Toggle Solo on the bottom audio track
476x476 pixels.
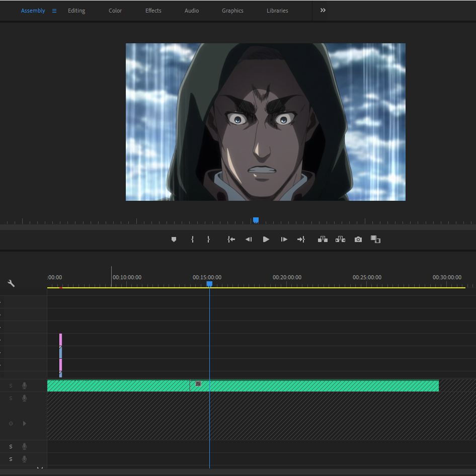[11, 459]
